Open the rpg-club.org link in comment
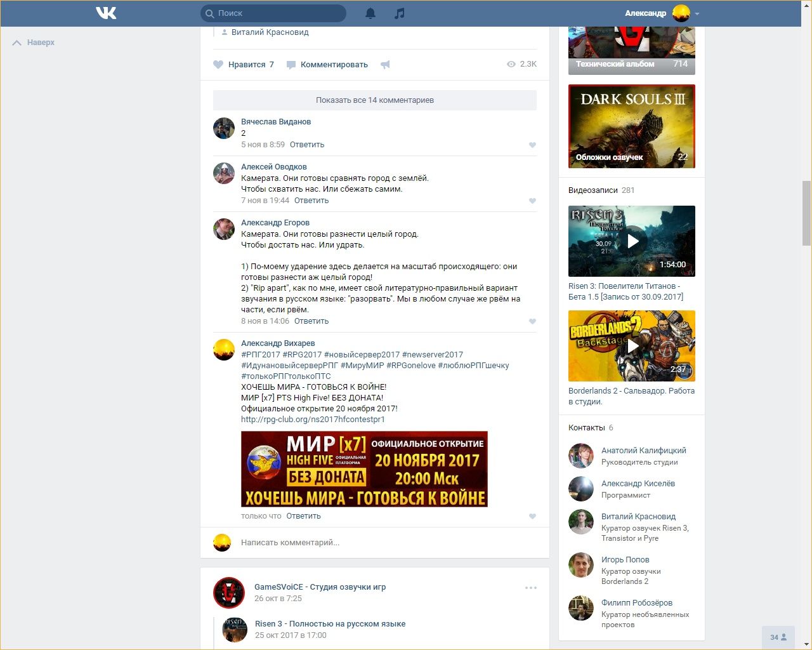Screen dimensions: 812x650 [x=313, y=420]
